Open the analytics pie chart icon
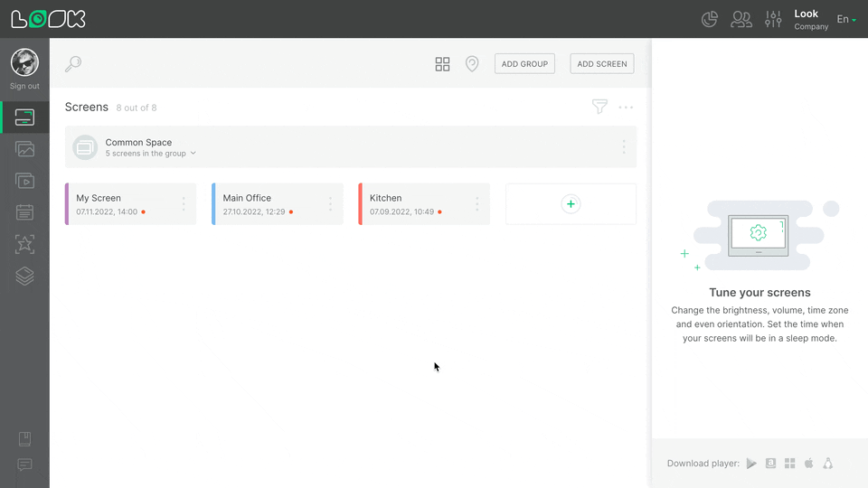 click(710, 19)
